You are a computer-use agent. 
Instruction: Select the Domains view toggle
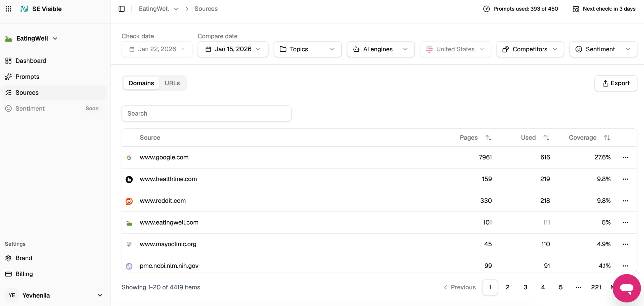click(141, 83)
